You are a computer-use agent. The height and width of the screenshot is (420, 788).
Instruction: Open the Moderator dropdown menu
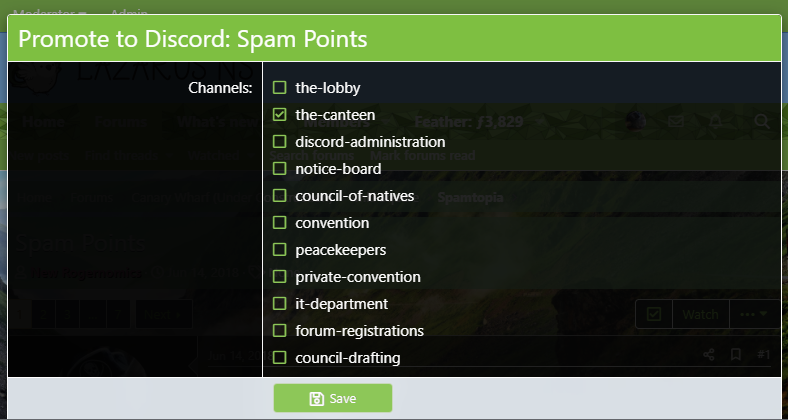[x=48, y=14]
